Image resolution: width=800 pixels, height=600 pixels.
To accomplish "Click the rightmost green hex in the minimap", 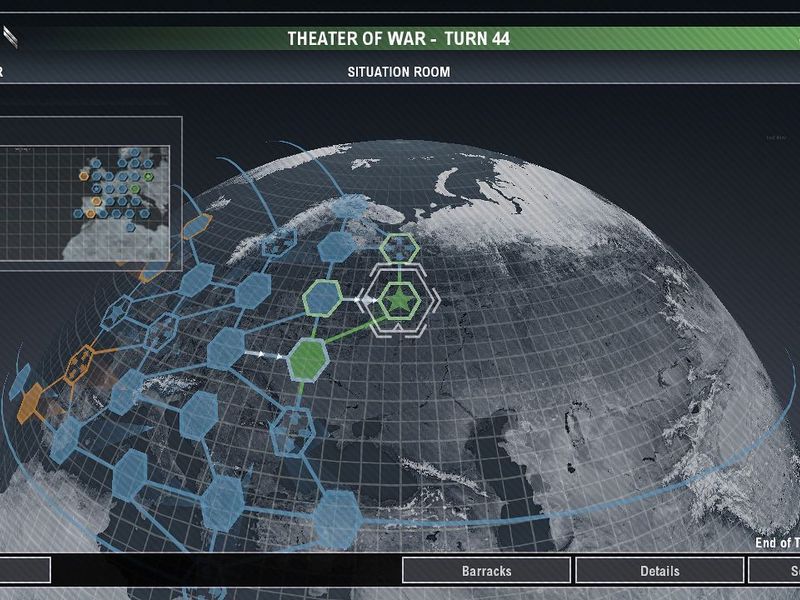I will (x=148, y=177).
